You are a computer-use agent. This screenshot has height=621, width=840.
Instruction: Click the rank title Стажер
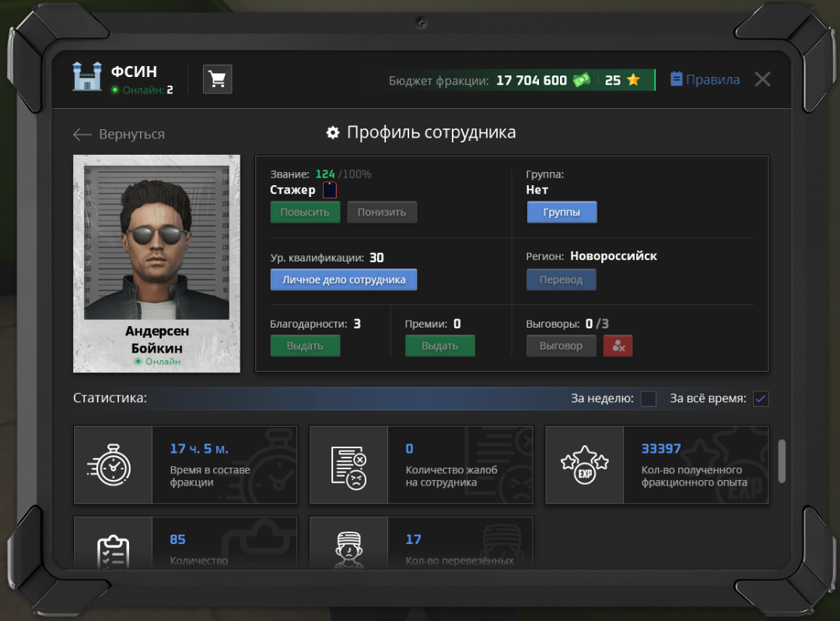click(x=292, y=190)
